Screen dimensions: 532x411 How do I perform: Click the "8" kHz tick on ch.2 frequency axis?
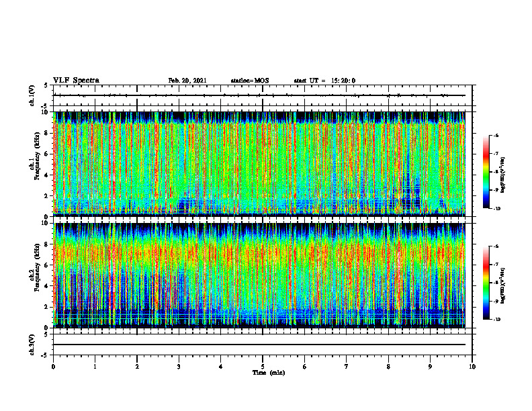coord(47,244)
